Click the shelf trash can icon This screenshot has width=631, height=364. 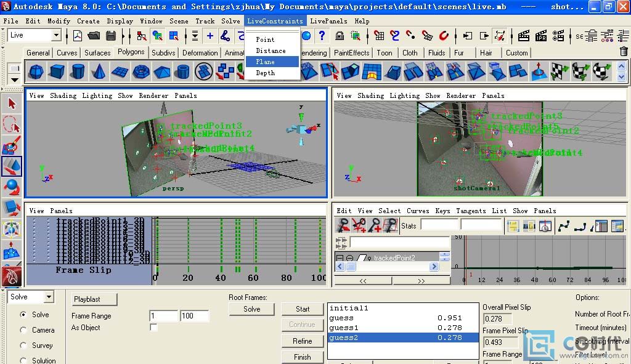coord(624,51)
